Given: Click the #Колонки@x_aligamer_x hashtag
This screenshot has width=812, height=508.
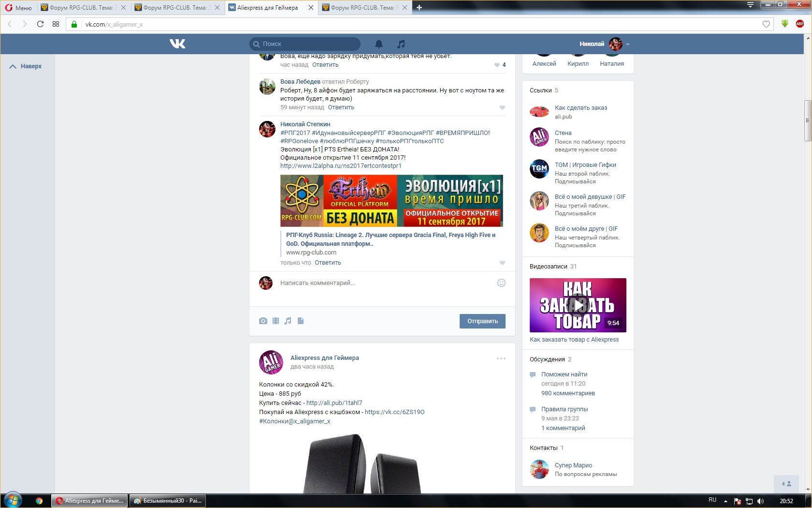Looking at the screenshot, I should (x=295, y=421).
